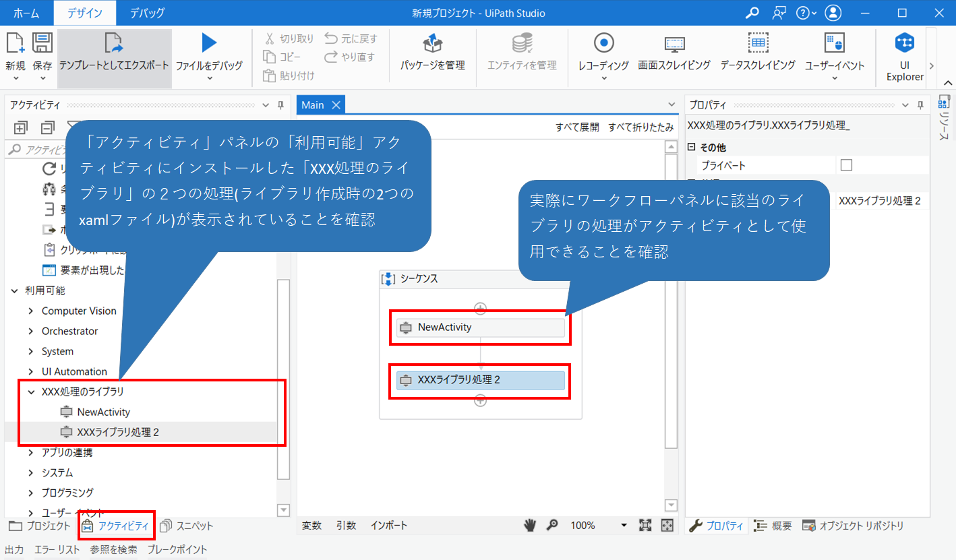The image size is (956, 560).
Task: Open the zoom 100% dropdown
Action: pyautogui.click(x=624, y=526)
